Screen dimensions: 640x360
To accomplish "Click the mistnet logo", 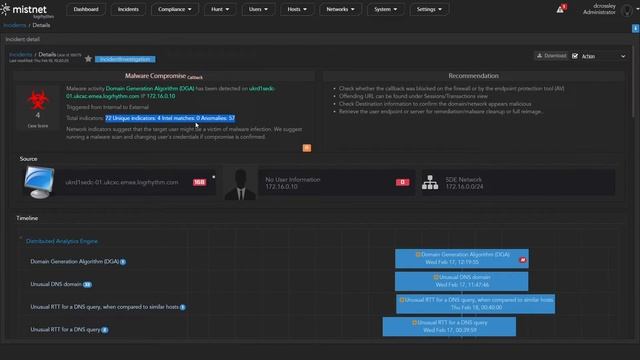I will point(24,10).
